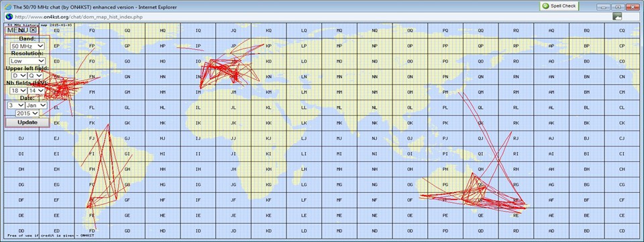Open the Band dropdown showing 50 MHz

click(x=27, y=46)
